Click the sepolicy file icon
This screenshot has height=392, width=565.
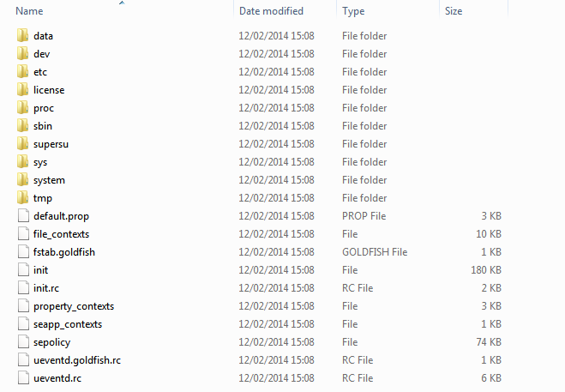[22, 342]
